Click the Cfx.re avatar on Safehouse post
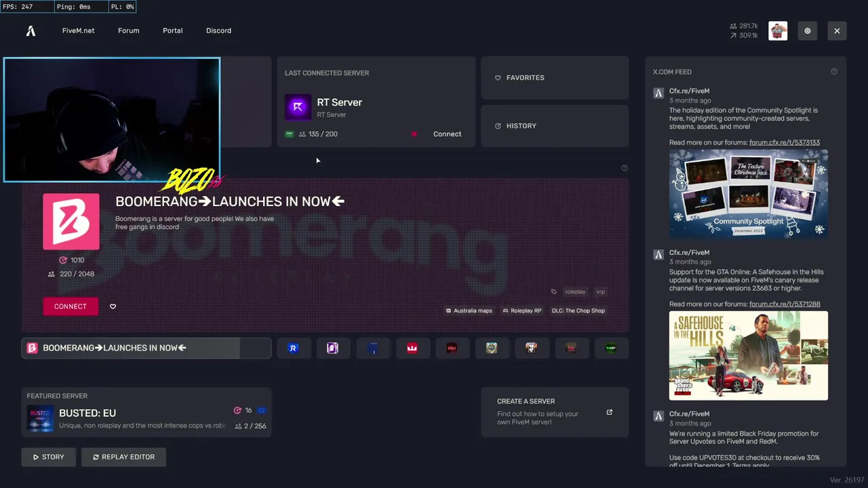 point(658,255)
